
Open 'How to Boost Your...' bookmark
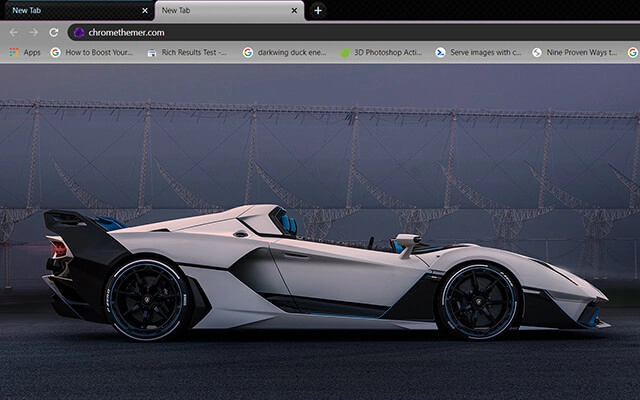[x=92, y=52]
